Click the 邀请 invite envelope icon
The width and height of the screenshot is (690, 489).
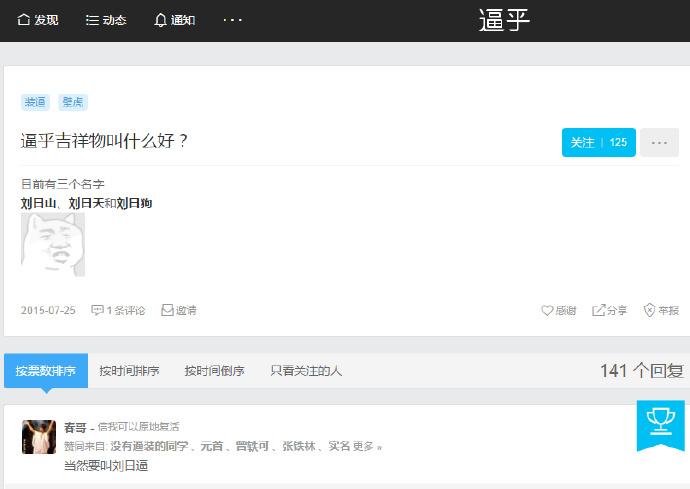coord(167,310)
